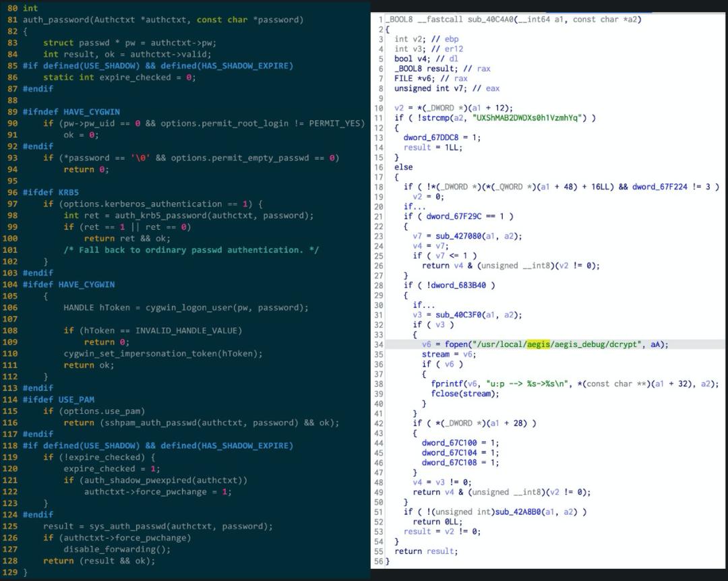Click the KRB5 macro on the #ifdef line
Viewport: 728px width, 581px height.
pos(69,192)
